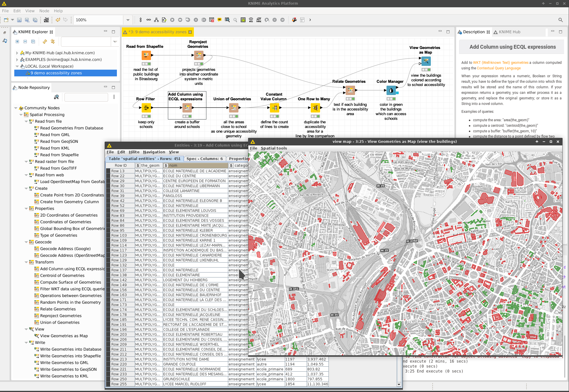Viewport: 569px width, 392px height.
Task: Click the Refresh icon in KNIME Explorer
Action: 45,42
